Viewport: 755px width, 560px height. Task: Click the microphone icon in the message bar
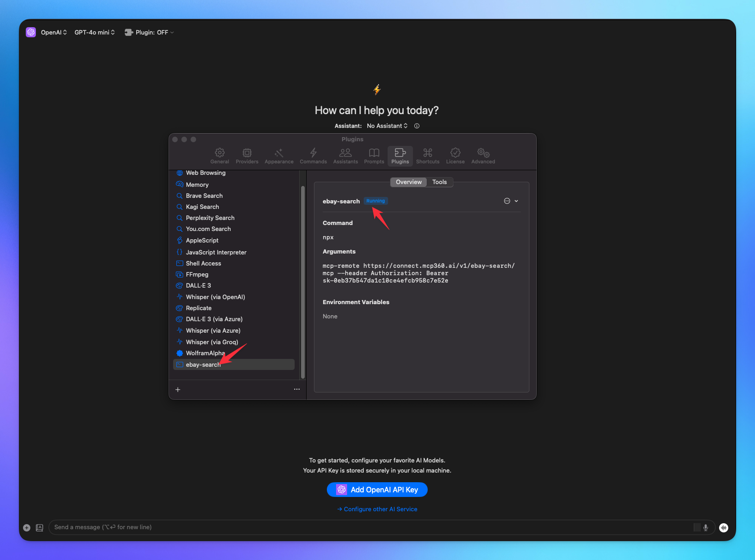(x=705, y=527)
